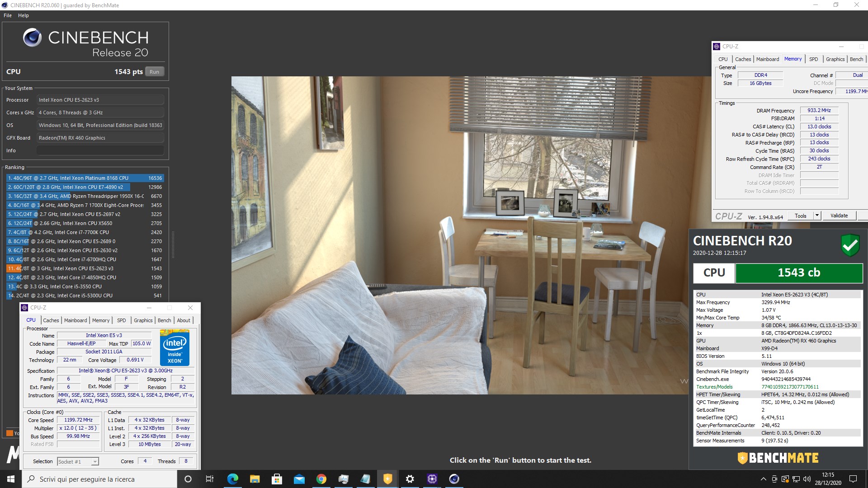Viewport: 868px width, 488px height.
Task: Open Task View on the taskbar
Action: click(x=210, y=479)
